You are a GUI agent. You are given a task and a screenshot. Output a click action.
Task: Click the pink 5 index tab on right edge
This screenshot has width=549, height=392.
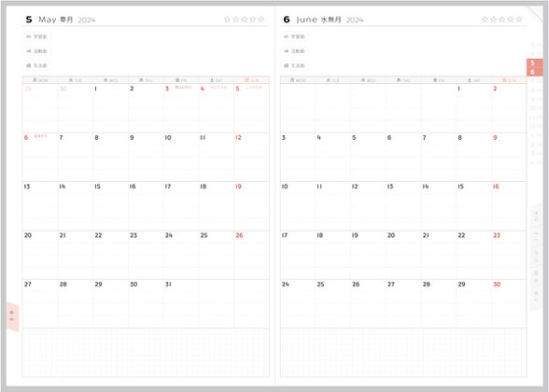[535, 63]
